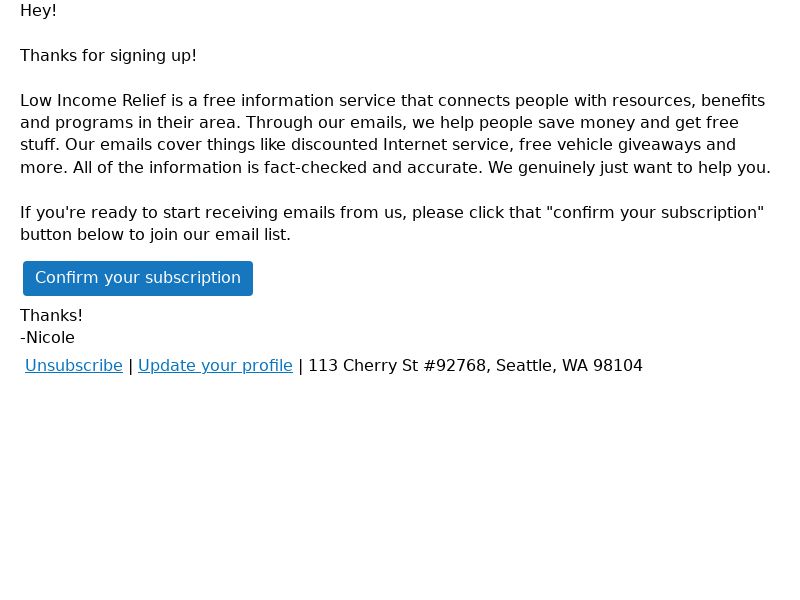
Task: Follow the Update your profile link
Action: (215, 365)
